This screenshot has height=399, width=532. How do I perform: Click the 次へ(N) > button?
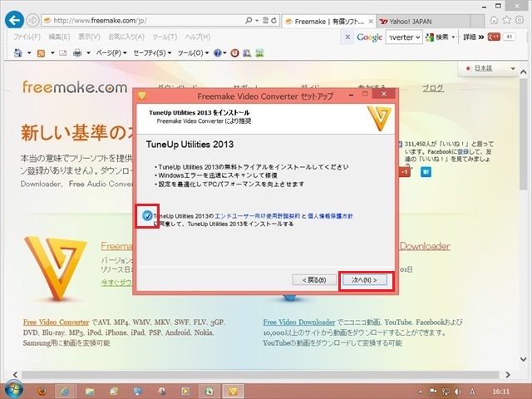365,280
